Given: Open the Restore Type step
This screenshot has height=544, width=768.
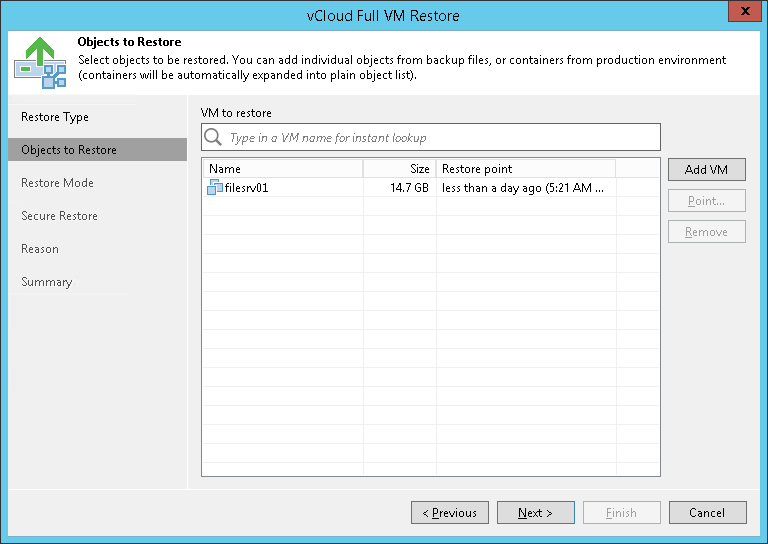Looking at the screenshot, I should tap(55, 117).
